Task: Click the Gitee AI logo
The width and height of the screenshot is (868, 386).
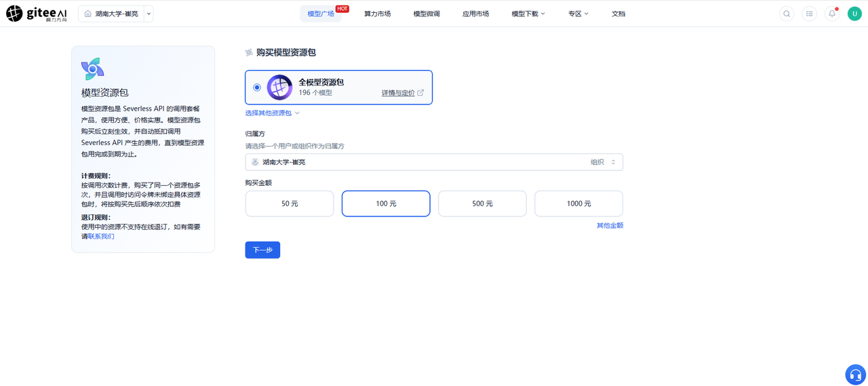Action: (38, 14)
